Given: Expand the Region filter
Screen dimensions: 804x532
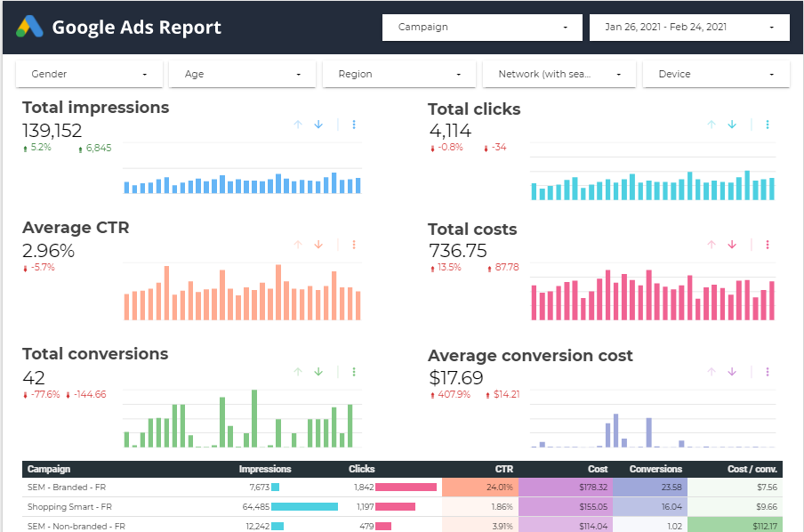Looking at the screenshot, I should point(398,74).
